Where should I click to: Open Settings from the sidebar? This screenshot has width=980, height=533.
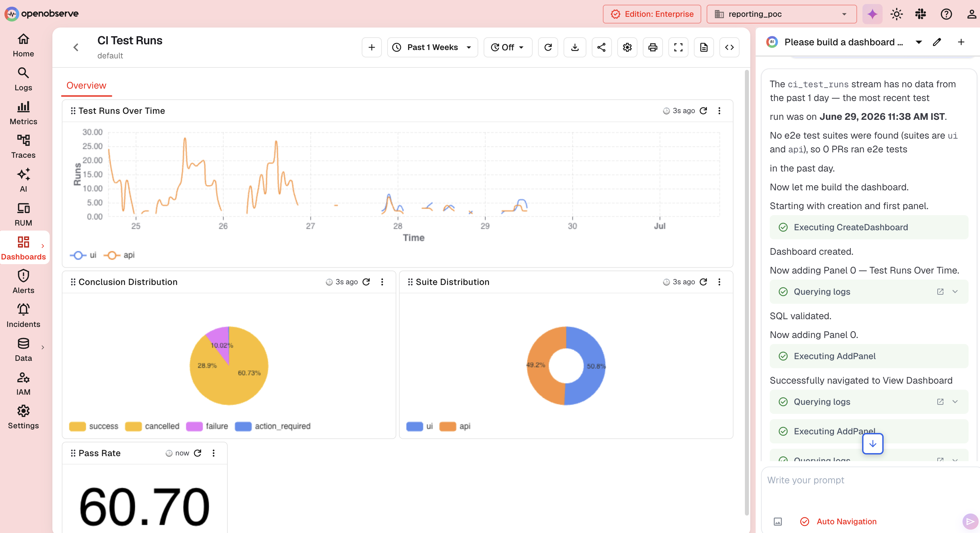pos(23,417)
